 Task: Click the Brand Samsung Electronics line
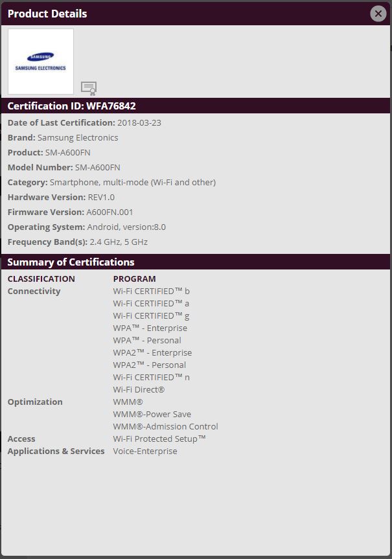(x=63, y=137)
